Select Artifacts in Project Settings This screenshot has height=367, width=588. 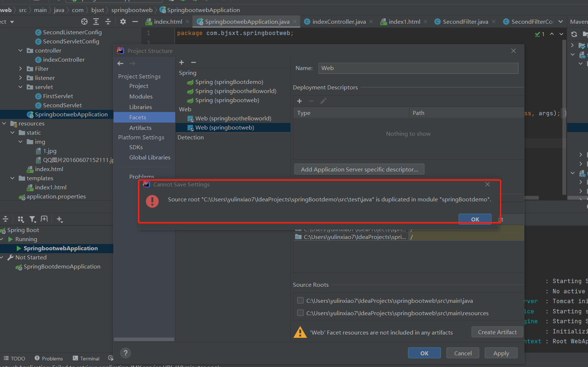click(140, 128)
